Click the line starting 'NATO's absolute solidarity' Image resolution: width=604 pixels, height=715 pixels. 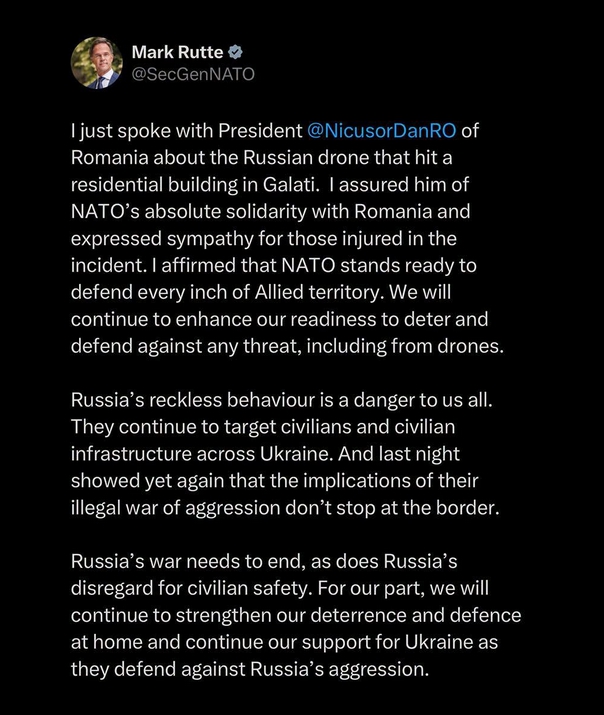pos(270,212)
